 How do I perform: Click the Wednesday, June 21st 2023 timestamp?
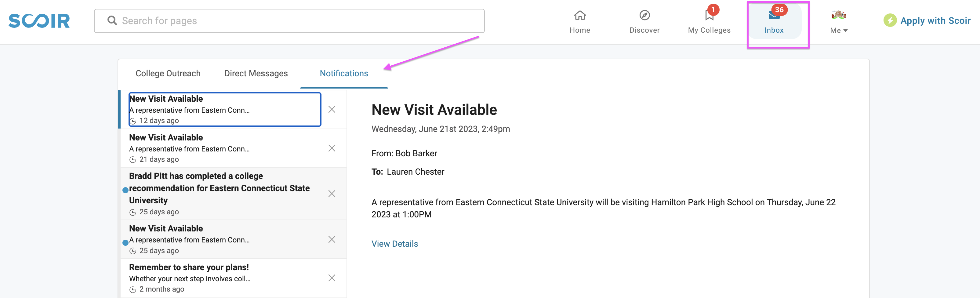coord(441,129)
